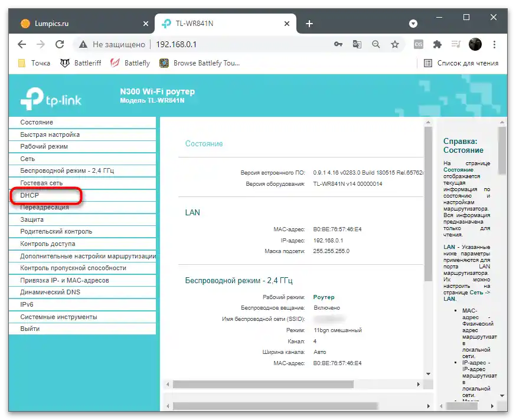Click the Сеть -> LAN help link

click(466, 296)
